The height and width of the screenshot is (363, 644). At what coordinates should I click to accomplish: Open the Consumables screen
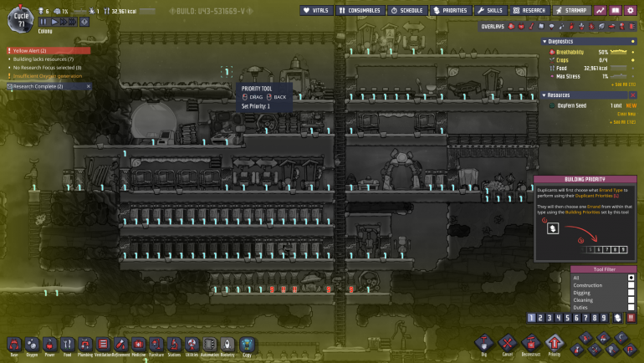coord(360,10)
